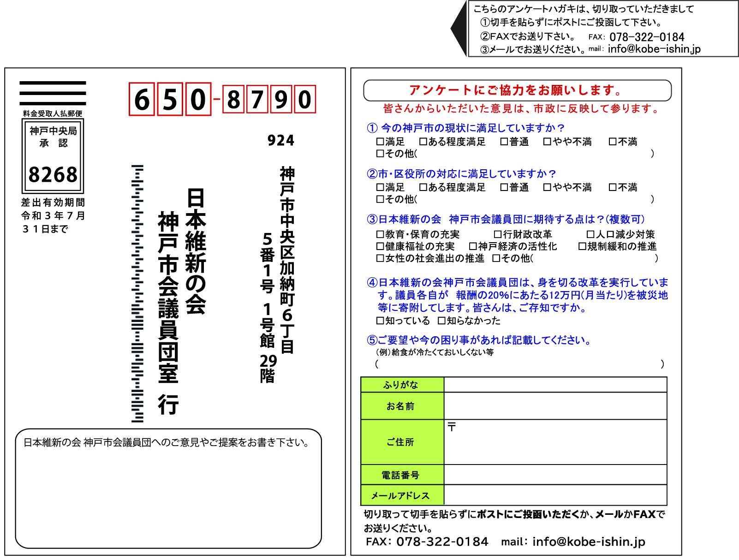Viewport: 739px width, 560px height.
Task: Click the ご住所 entry field
Action: [555, 442]
